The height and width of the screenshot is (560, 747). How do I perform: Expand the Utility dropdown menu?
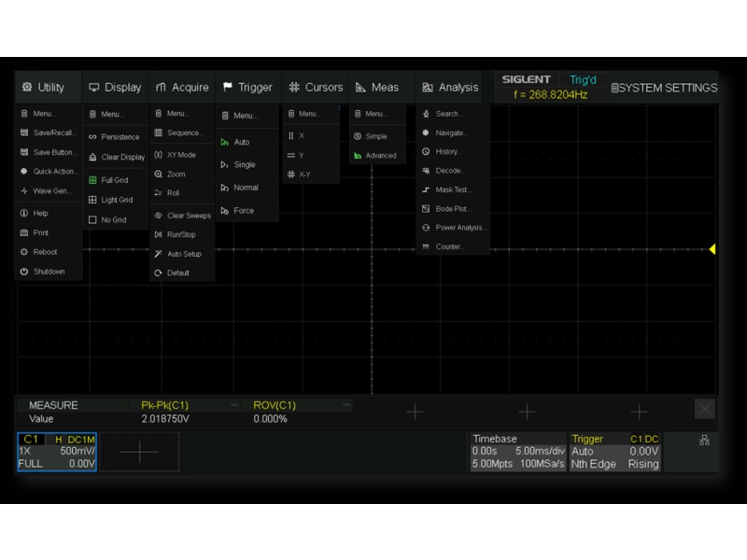pos(43,88)
